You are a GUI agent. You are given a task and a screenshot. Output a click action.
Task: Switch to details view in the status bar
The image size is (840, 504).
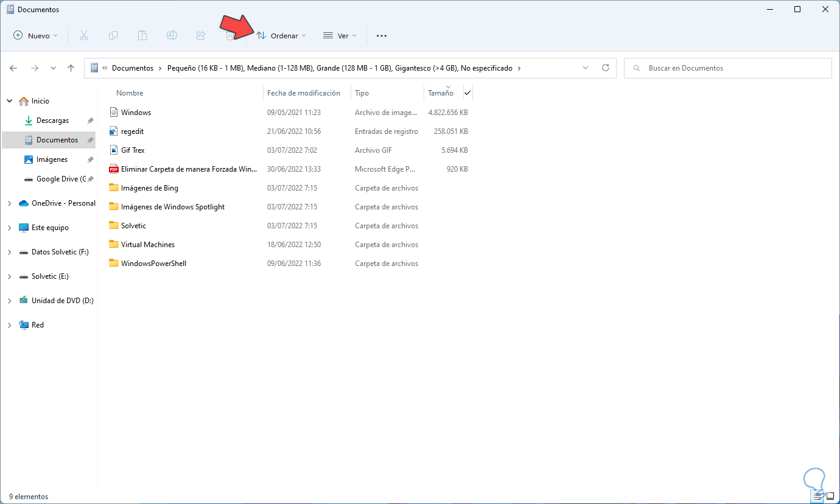(817, 497)
